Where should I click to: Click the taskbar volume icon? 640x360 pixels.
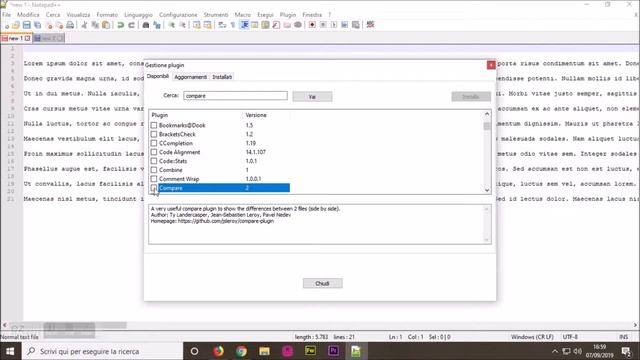[578, 351]
